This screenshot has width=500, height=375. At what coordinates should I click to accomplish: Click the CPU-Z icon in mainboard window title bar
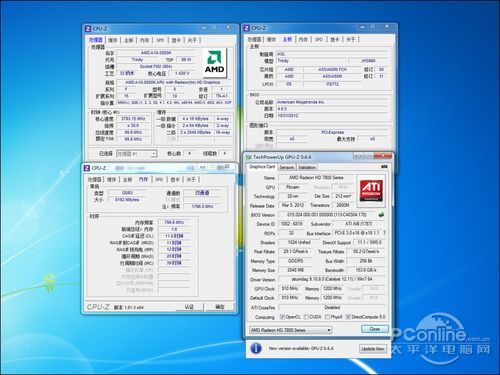click(x=247, y=28)
